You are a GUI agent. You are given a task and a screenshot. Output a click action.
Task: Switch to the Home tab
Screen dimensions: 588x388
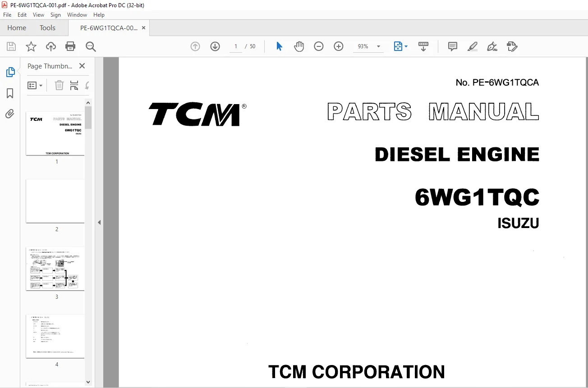pyautogui.click(x=17, y=28)
